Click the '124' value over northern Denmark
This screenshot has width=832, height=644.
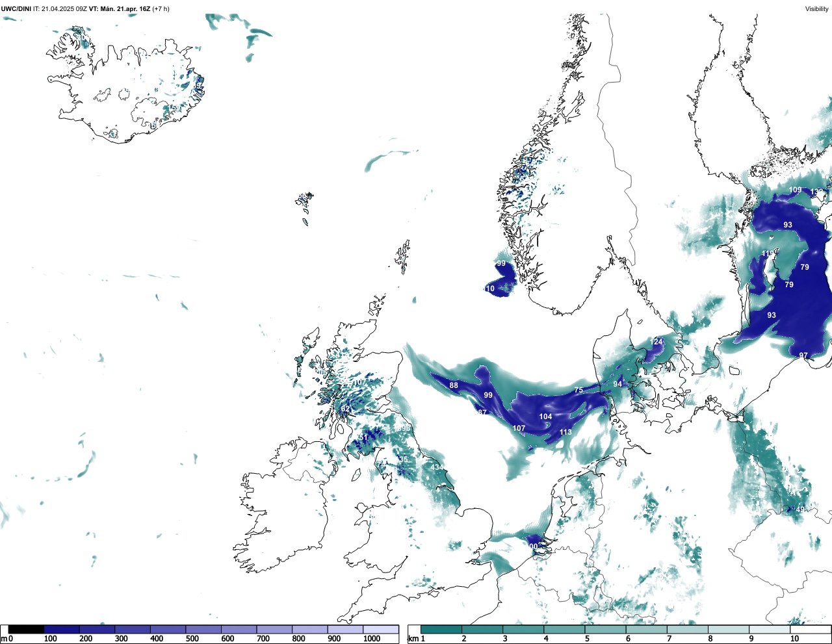point(656,342)
